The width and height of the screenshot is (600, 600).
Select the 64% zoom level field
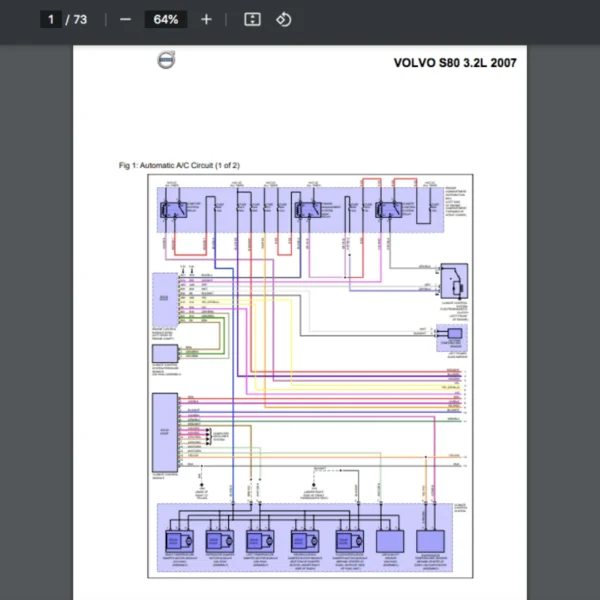pyautogui.click(x=166, y=20)
